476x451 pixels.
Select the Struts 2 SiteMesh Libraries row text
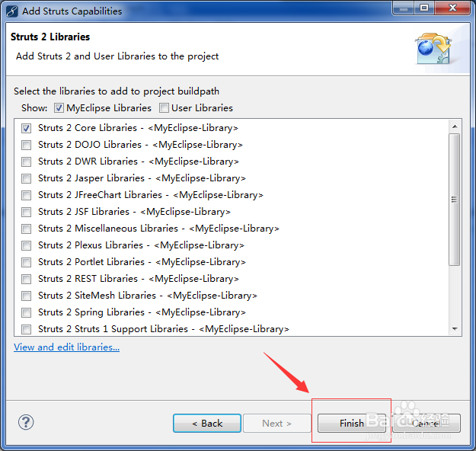148,296
